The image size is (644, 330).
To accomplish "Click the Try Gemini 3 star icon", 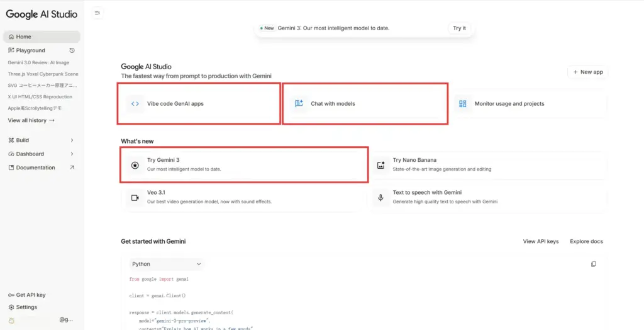I will (135, 165).
